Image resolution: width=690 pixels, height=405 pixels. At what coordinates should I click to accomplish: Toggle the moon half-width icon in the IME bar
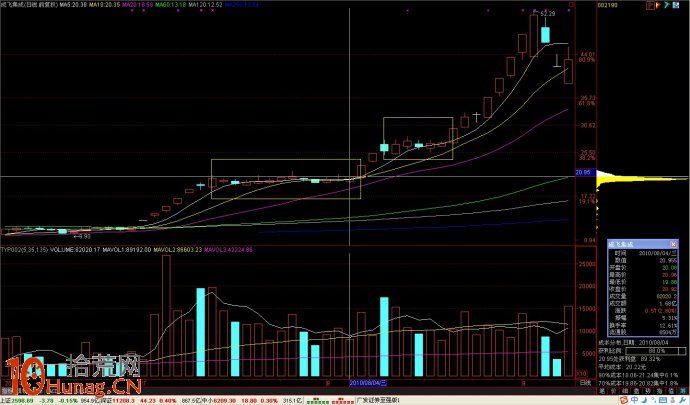click(644, 400)
